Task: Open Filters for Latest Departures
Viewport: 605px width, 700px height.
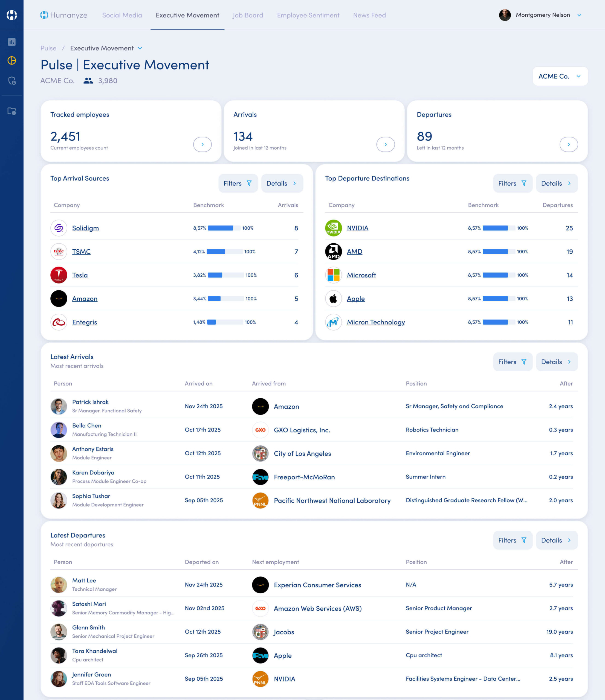Action: [513, 540]
